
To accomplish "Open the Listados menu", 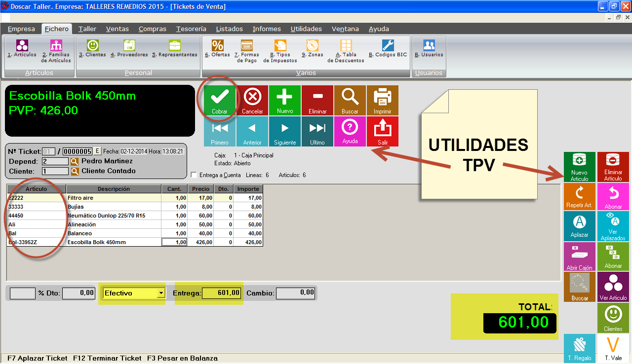I will pos(230,29).
